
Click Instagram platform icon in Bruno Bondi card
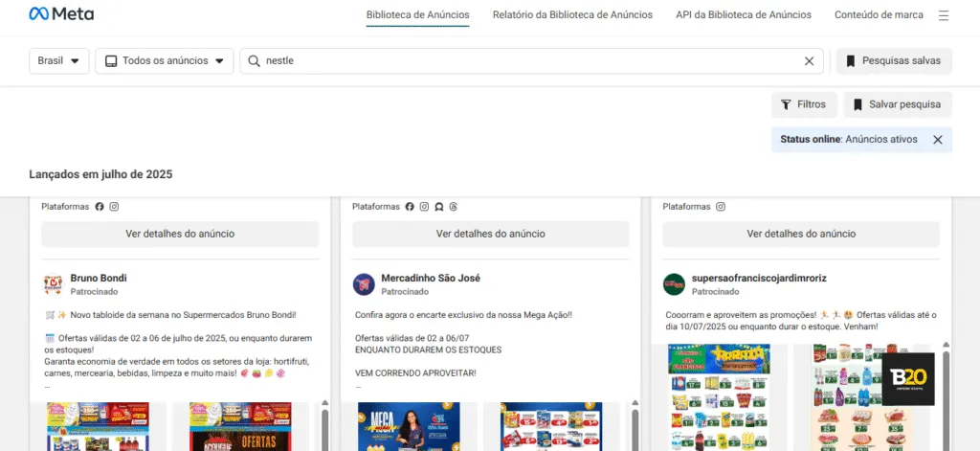114,207
